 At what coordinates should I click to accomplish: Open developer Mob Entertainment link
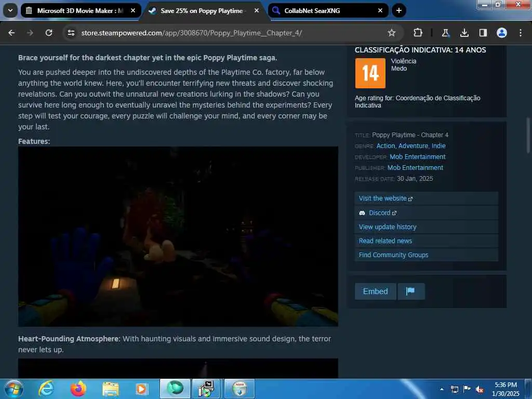point(417,157)
